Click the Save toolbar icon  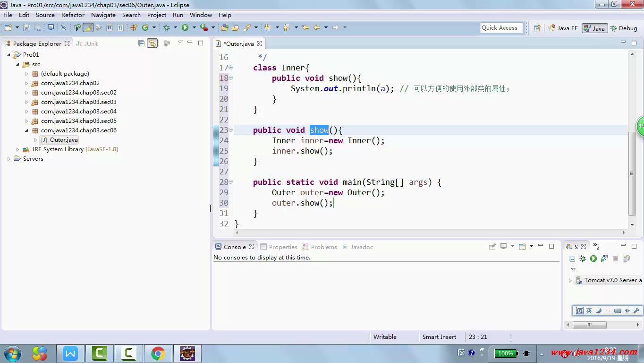[x=26, y=27]
